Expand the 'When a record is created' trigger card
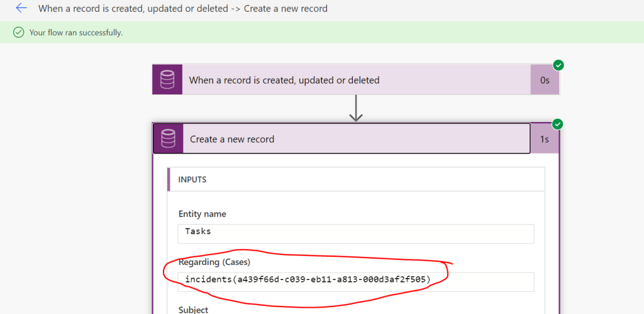This screenshot has width=644, height=314. pyautogui.click(x=355, y=80)
